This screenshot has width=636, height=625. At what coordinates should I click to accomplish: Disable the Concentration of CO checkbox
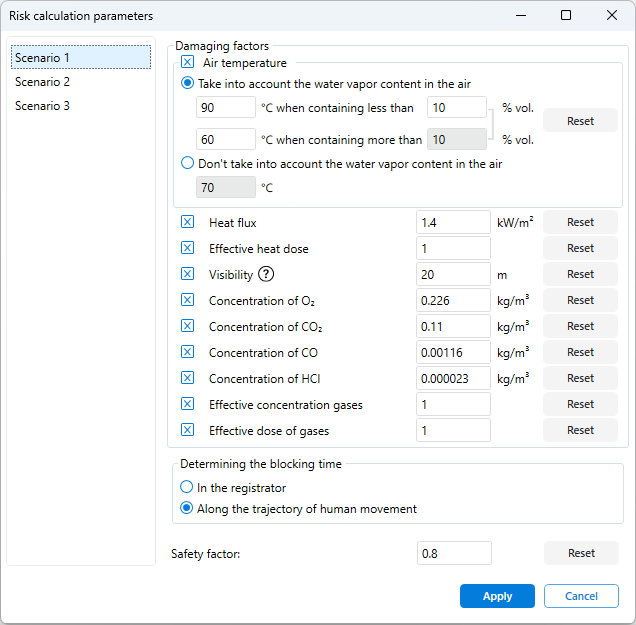point(188,352)
